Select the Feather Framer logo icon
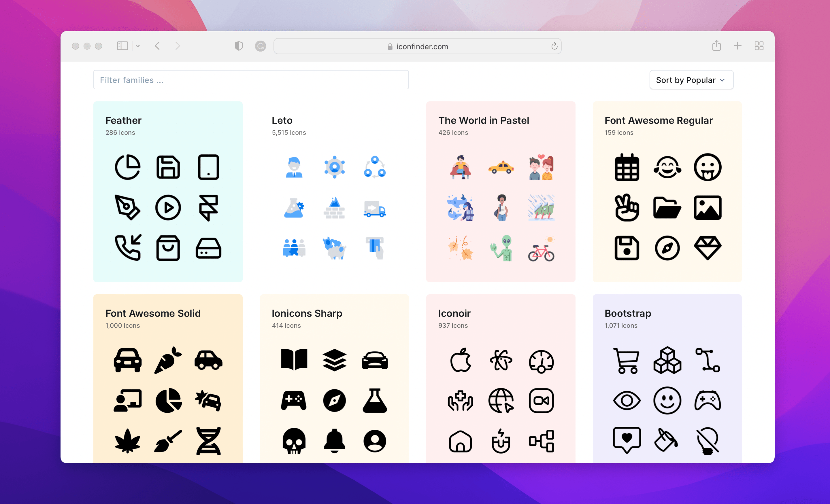Screen dimensions: 830x504 (x=208, y=207)
